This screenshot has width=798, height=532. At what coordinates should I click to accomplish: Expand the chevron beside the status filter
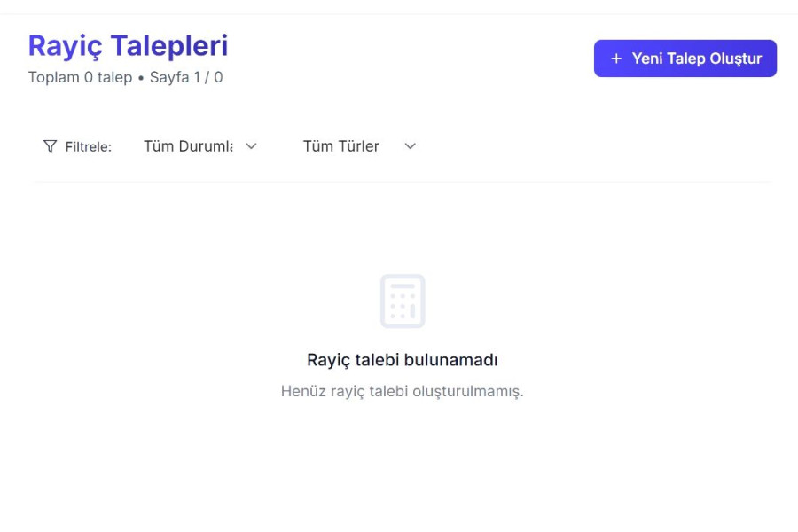(x=251, y=146)
